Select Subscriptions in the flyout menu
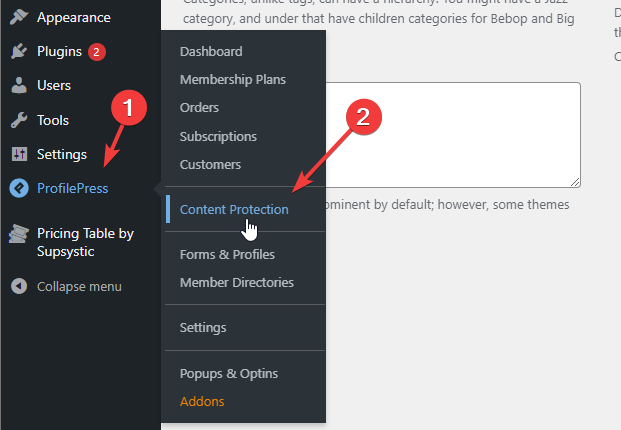This screenshot has height=430, width=621. (218, 137)
